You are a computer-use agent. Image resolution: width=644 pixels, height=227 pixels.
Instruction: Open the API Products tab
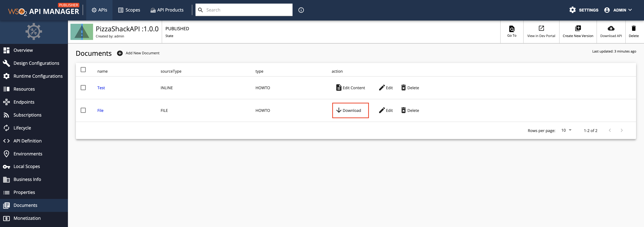tap(167, 10)
